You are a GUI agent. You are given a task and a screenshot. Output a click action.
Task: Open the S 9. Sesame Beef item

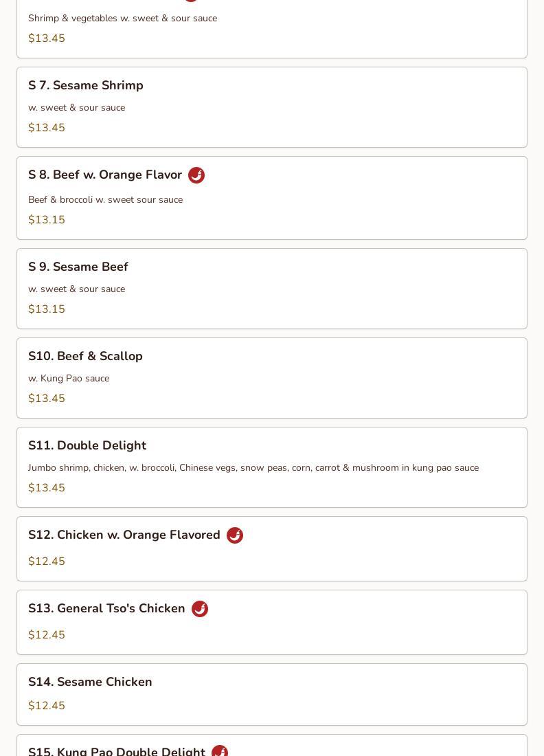[78, 267]
